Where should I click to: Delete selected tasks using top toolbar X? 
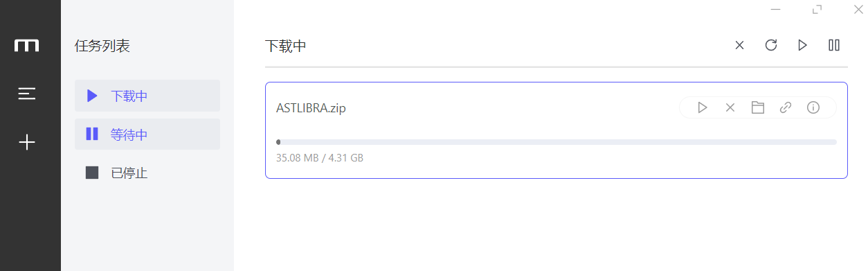pos(739,45)
